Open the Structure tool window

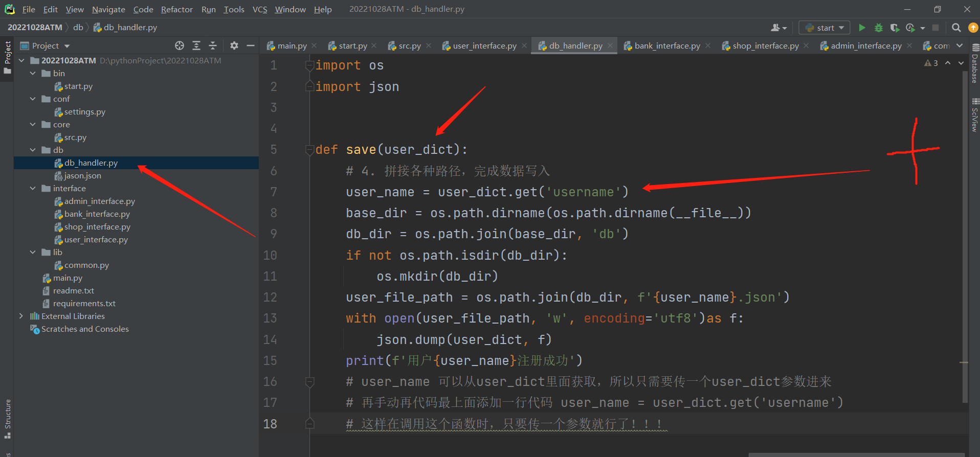(x=8, y=418)
